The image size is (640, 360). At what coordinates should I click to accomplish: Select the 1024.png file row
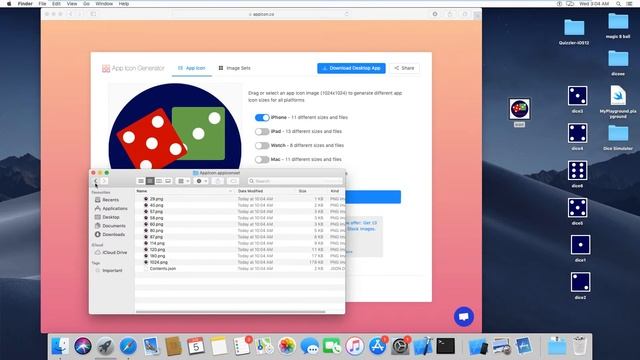[240, 262]
